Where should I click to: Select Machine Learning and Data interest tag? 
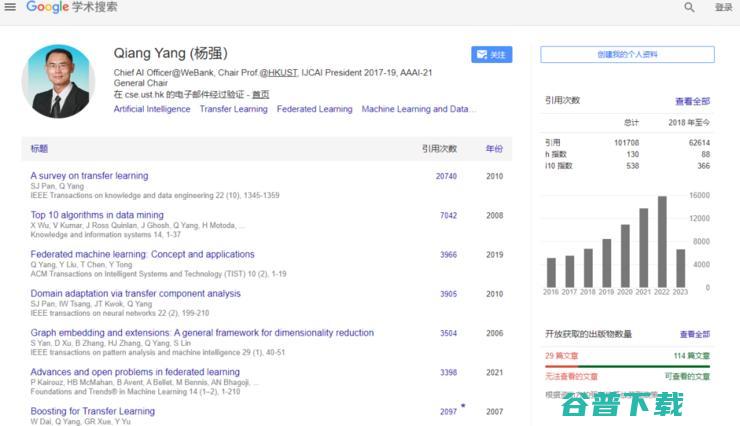pos(418,109)
